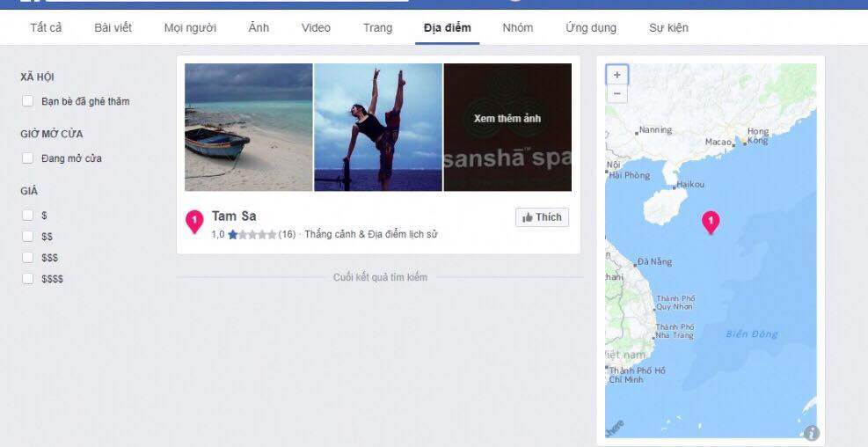Click 'Xem thêm ảnh' to view more photos

(507, 119)
